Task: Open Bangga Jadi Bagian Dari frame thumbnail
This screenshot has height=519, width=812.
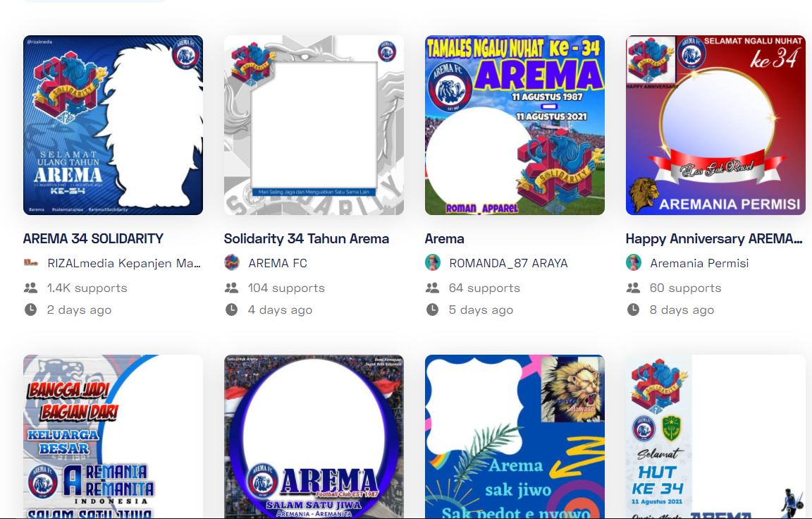Action: point(113,436)
